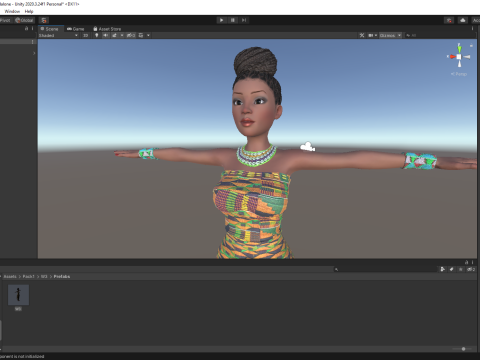Open the scene row options in Hierarchy
This screenshot has width=480, height=360.
(x=32, y=42)
